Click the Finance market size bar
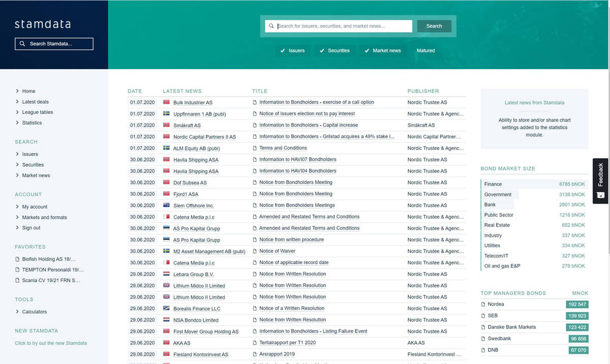The image size is (610, 364). (534, 184)
